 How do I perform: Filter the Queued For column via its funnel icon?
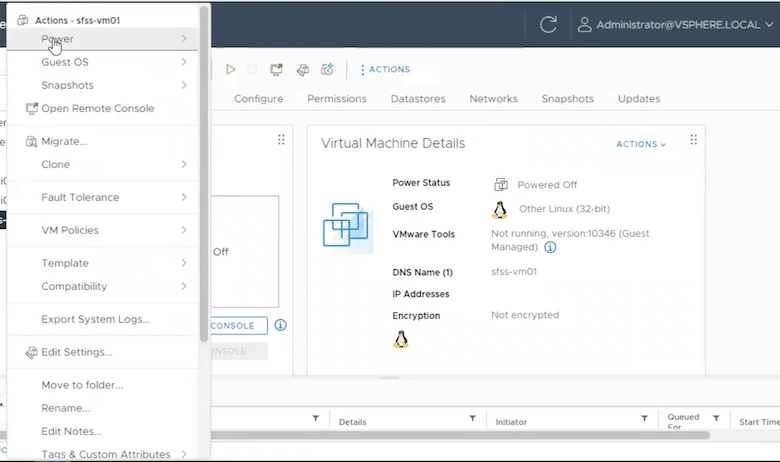click(x=716, y=418)
